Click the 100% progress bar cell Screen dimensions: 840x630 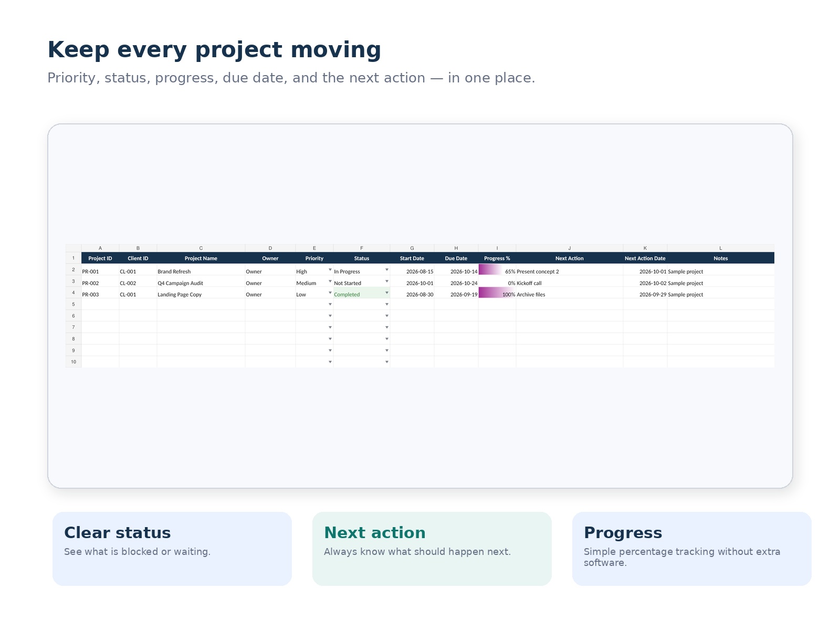click(x=497, y=293)
